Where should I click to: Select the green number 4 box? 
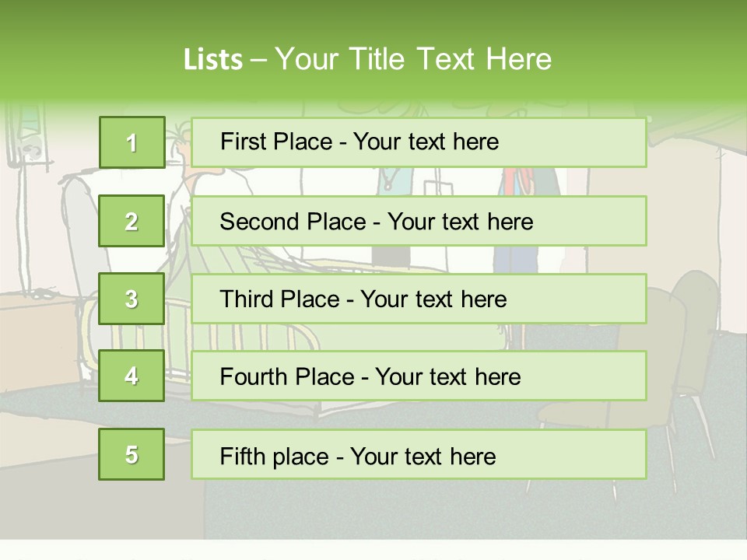point(132,376)
